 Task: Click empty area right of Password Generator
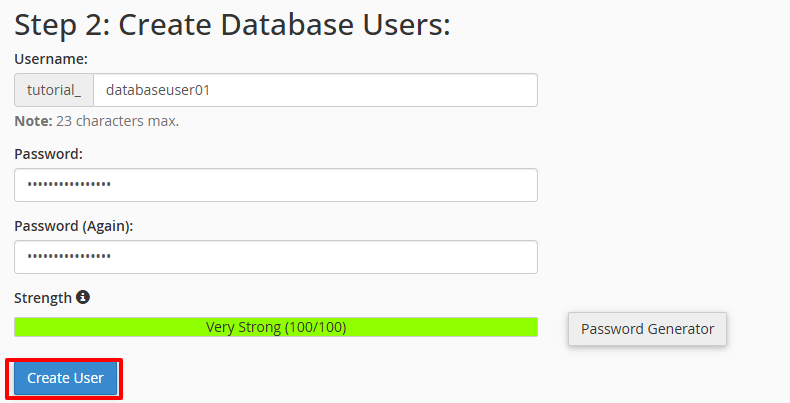(x=758, y=329)
